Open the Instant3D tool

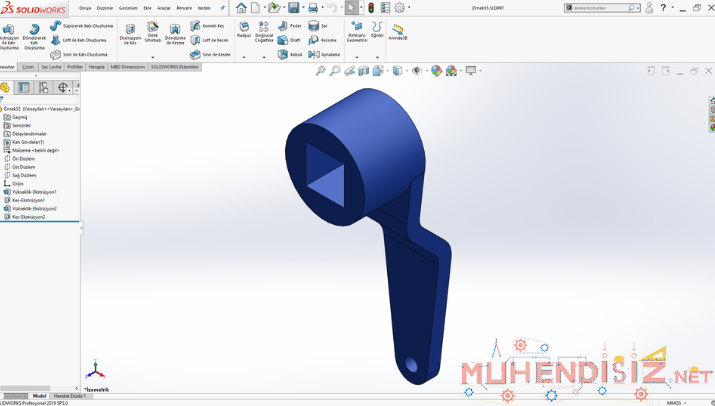[398, 31]
